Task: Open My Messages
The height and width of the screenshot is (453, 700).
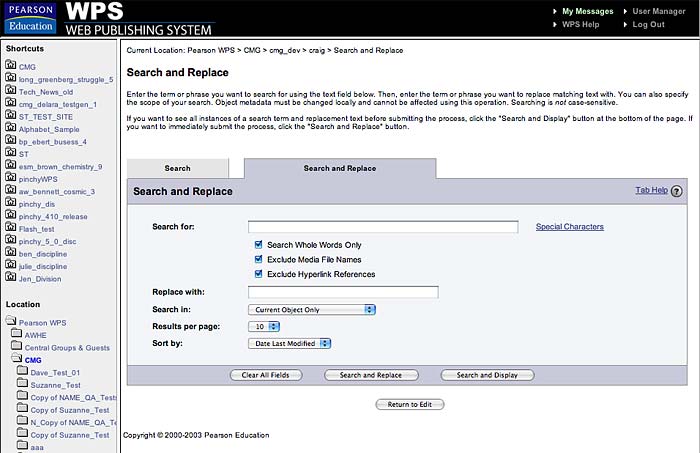Action: click(588, 12)
